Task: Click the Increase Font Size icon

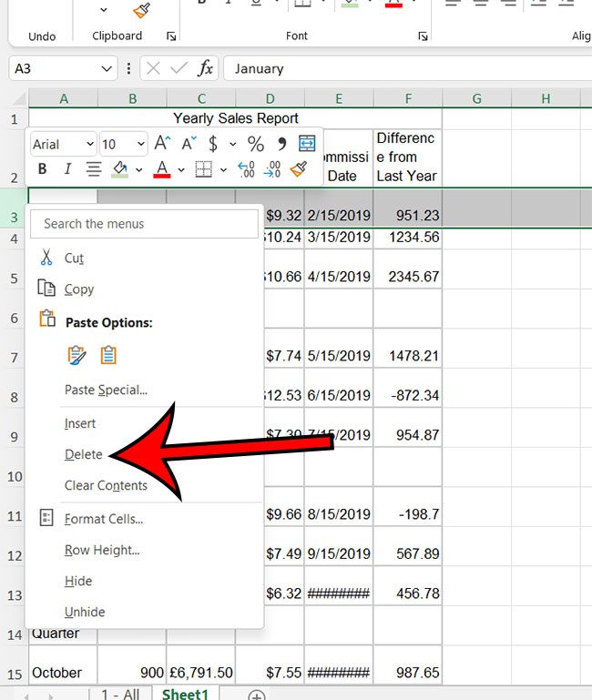Action: (161, 144)
